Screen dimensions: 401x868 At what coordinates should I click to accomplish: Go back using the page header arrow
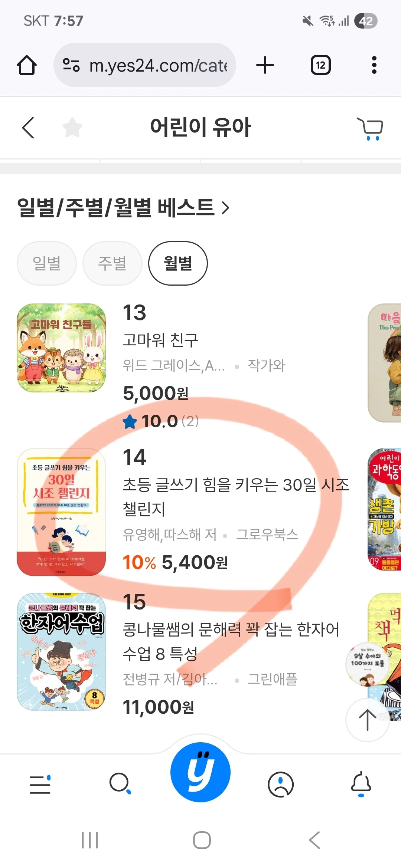click(x=28, y=128)
